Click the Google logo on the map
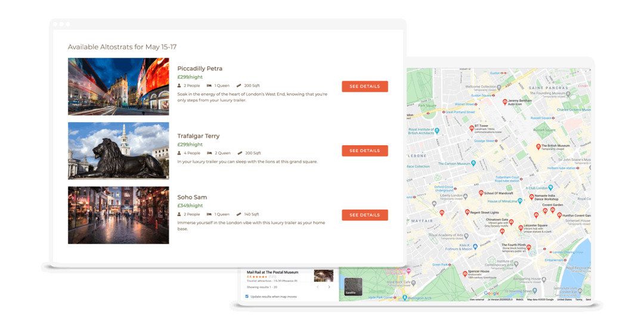Image resolution: width=644 pixels, height=318 pixels. (491, 293)
